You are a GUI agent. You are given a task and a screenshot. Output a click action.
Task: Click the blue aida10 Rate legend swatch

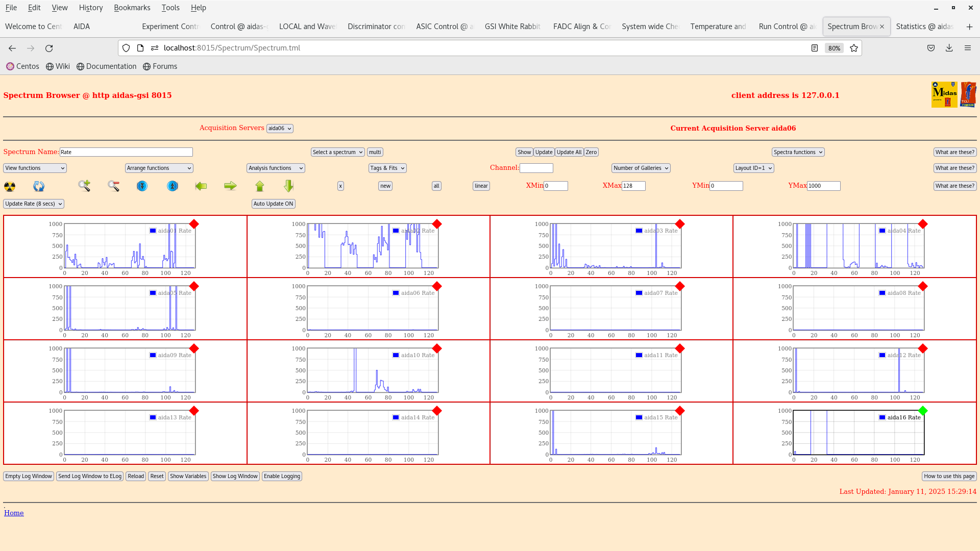pyautogui.click(x=396, y=356)
